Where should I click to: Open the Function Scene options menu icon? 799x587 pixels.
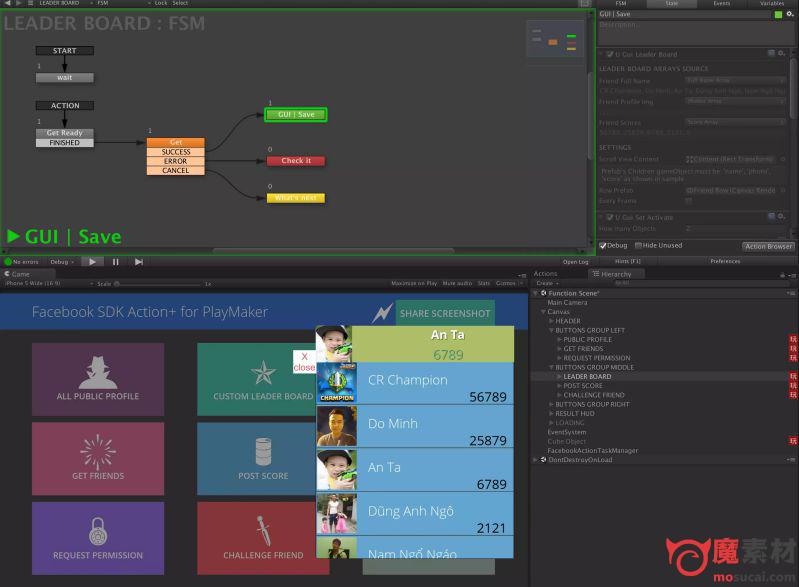(790, 293)
